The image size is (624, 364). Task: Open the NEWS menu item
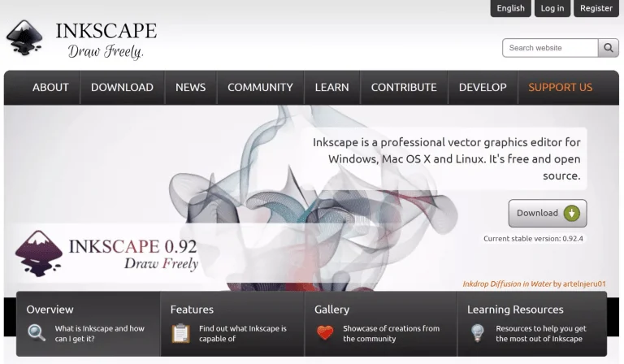[x=191, y=88]
